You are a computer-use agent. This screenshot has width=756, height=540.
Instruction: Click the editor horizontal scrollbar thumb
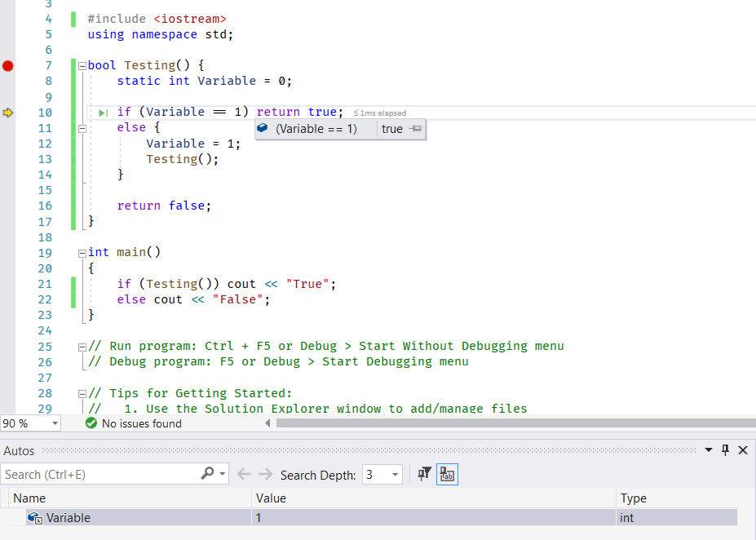coord(516,423)
